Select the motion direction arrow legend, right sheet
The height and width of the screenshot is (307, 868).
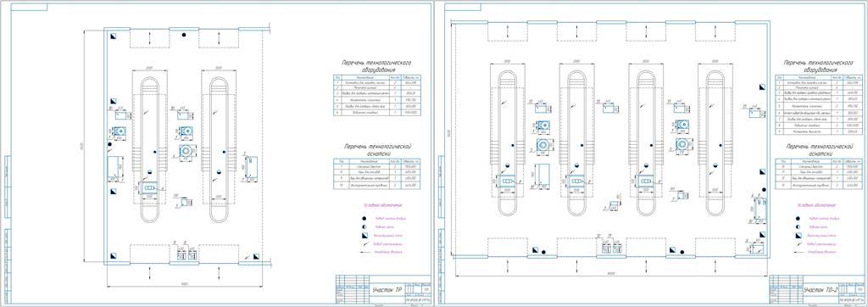(798, 252)
